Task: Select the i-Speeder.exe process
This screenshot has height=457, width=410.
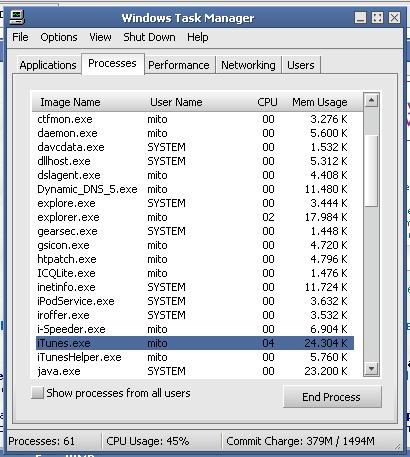Action: (x=195, y=329)
